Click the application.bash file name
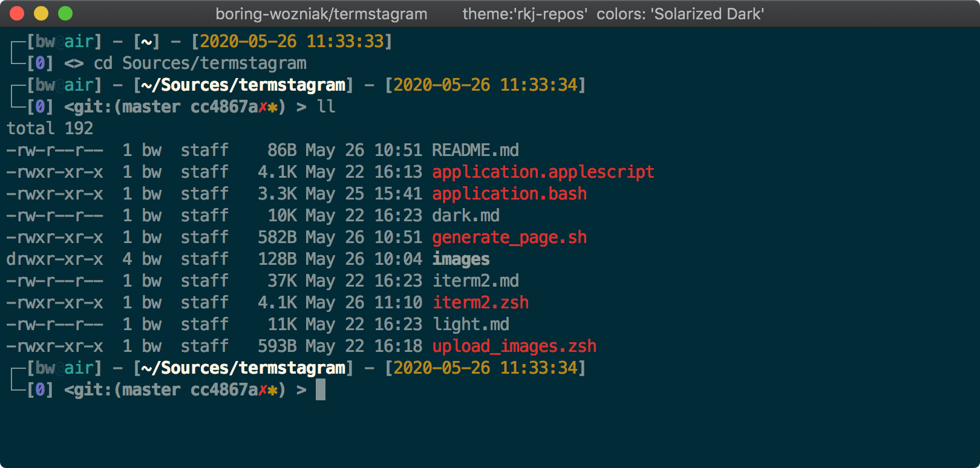Screen dimensions: 980x468 tap(509, 193)
